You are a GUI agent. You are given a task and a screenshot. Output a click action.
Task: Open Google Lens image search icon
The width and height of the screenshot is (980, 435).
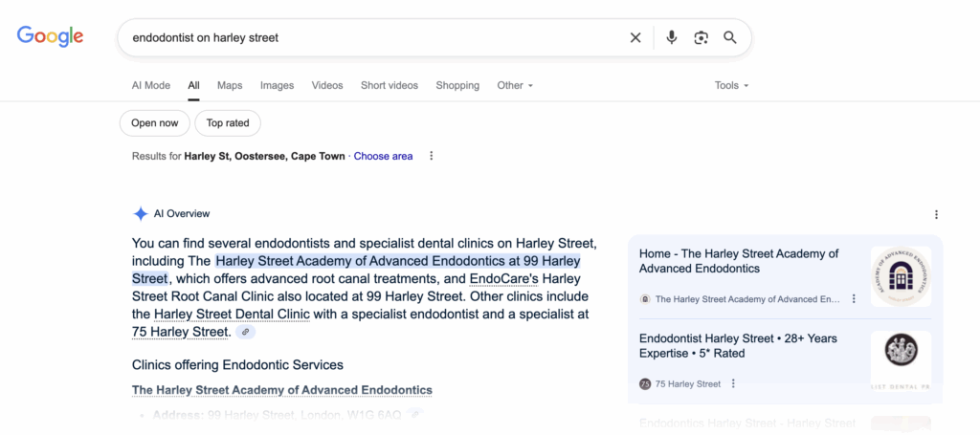click(x=702, y=38)
